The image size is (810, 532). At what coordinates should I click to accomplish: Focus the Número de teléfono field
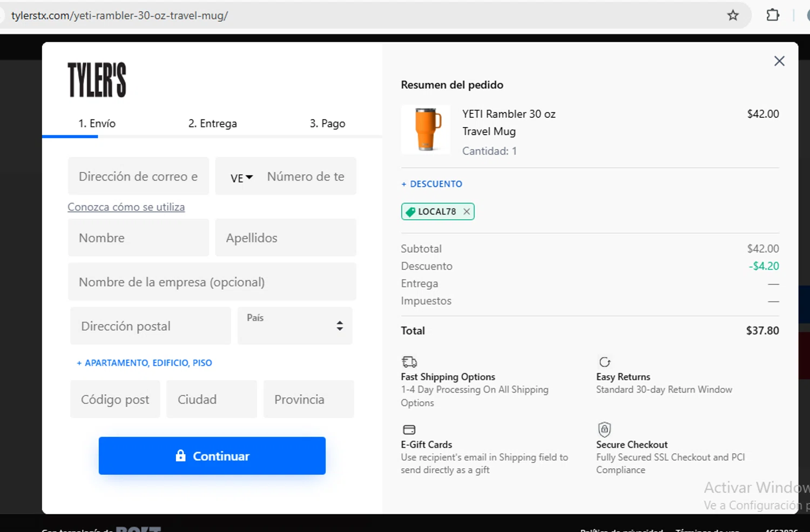[306, 176]
